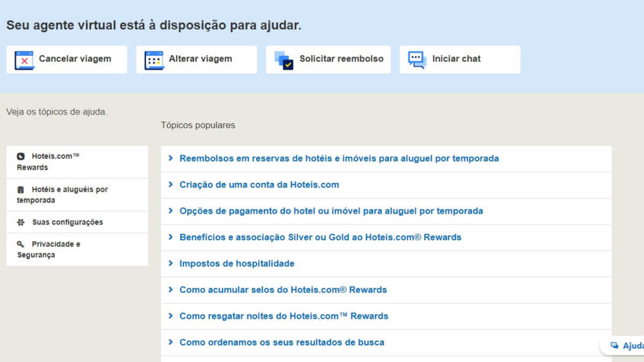The height and width of the screenshot is (362, 644).
Task: Open Como resgatar noites do Hoteis.com Rewards link
Action: pyautogui.click(x=284, y=316)
